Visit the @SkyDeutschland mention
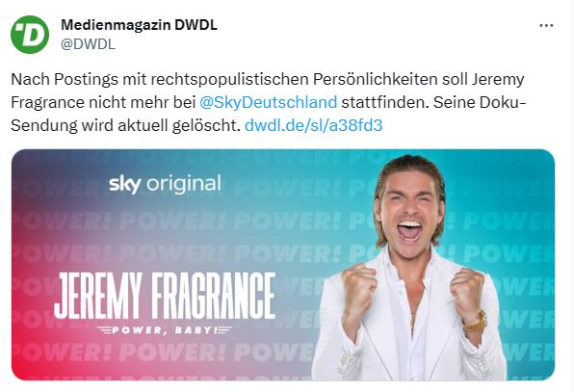This screenshot has width=574, height=392. pyautogui.click(x=269, y=102)
